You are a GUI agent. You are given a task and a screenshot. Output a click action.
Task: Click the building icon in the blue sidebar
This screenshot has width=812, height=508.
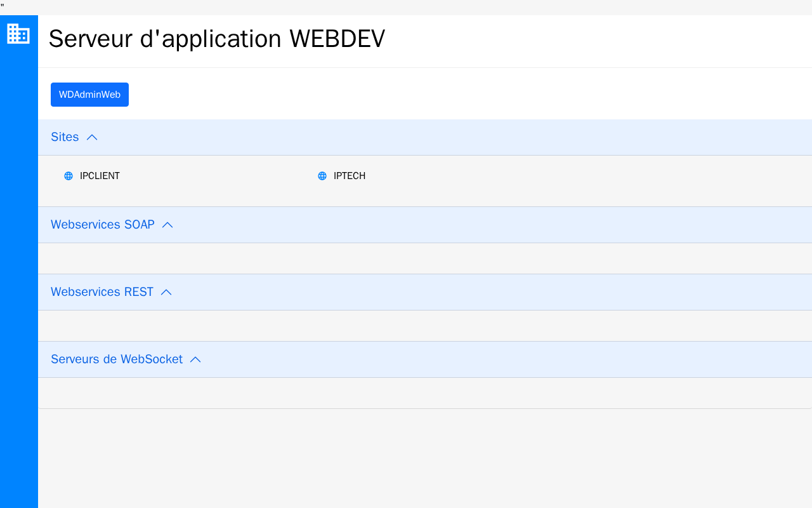pos(18,34)
